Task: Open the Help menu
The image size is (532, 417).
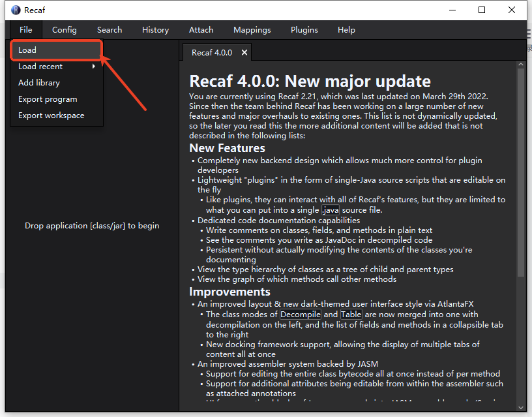Action: (x=346, y=30)
